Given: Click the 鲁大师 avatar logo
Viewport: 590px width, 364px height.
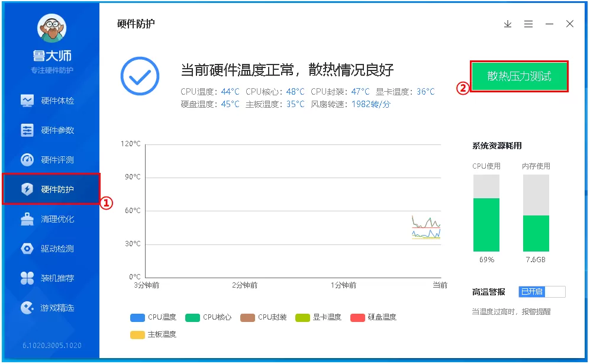Looking at the screenshot, I should click(x=51, y=28).
